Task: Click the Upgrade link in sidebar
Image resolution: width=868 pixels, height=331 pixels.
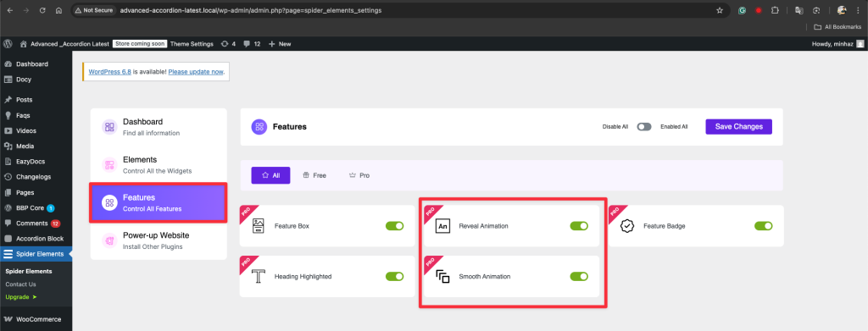Action: pyautogui.click(x=21, y=297)
